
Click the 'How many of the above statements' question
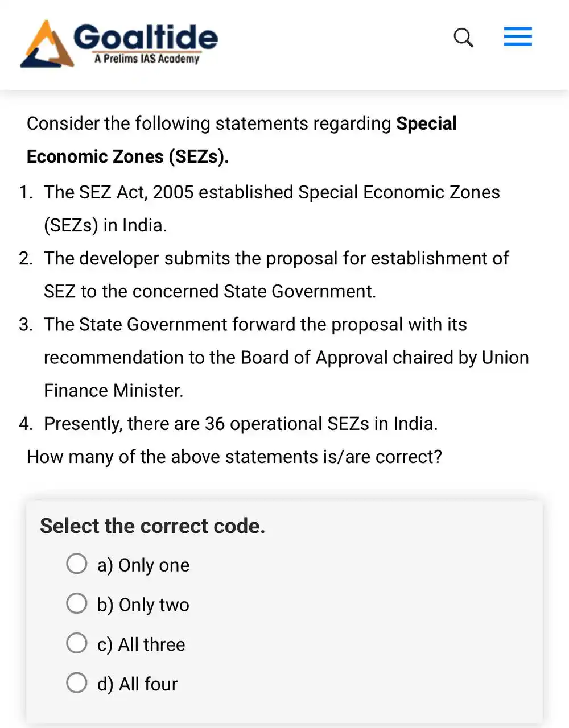[x=234, y=457]
